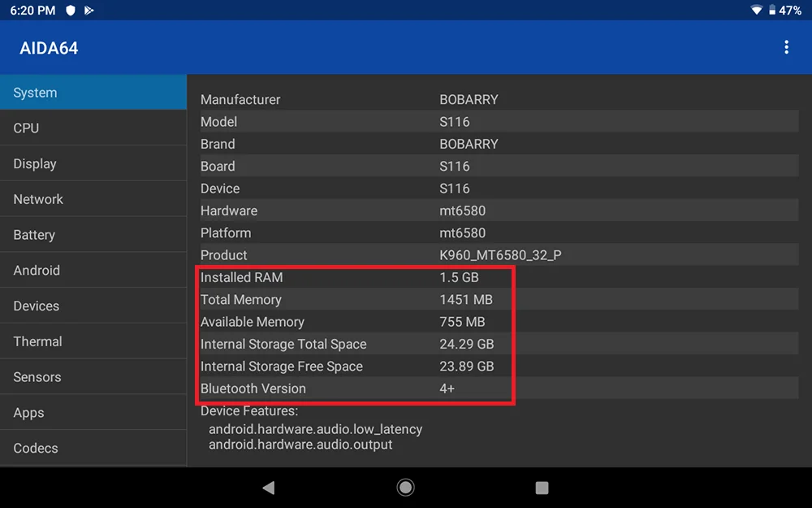Tap the recent apps square button

coord(542,488)
